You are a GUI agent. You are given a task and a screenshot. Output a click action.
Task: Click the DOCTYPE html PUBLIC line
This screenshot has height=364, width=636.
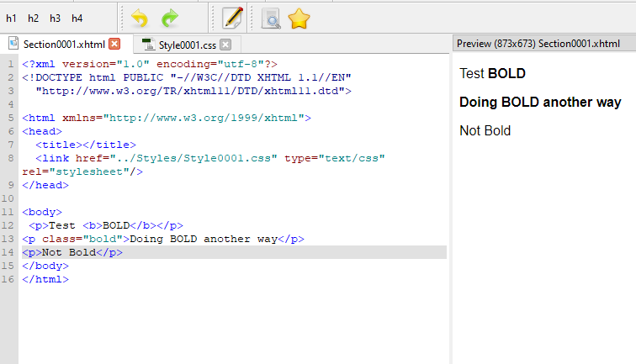point(187,77)
